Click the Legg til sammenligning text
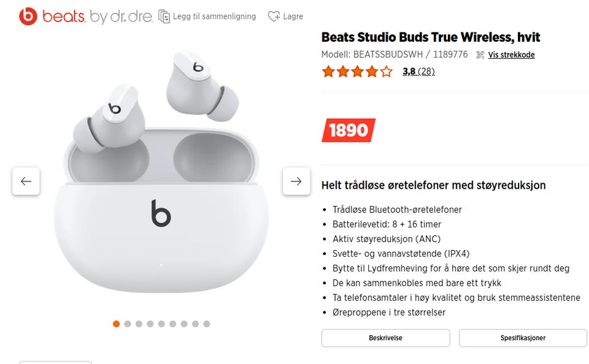 pos(214,17)
